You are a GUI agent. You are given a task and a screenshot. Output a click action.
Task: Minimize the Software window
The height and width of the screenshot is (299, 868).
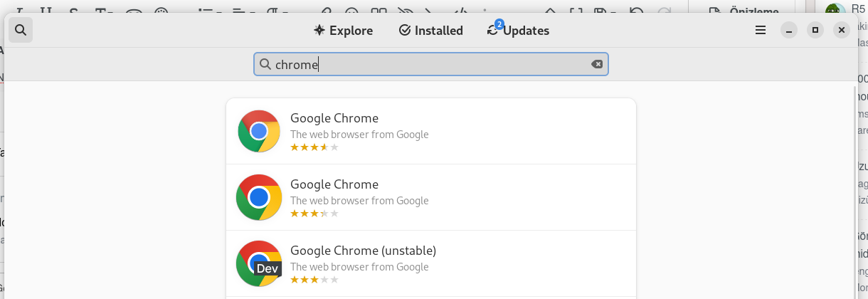(x=788, y=30)
